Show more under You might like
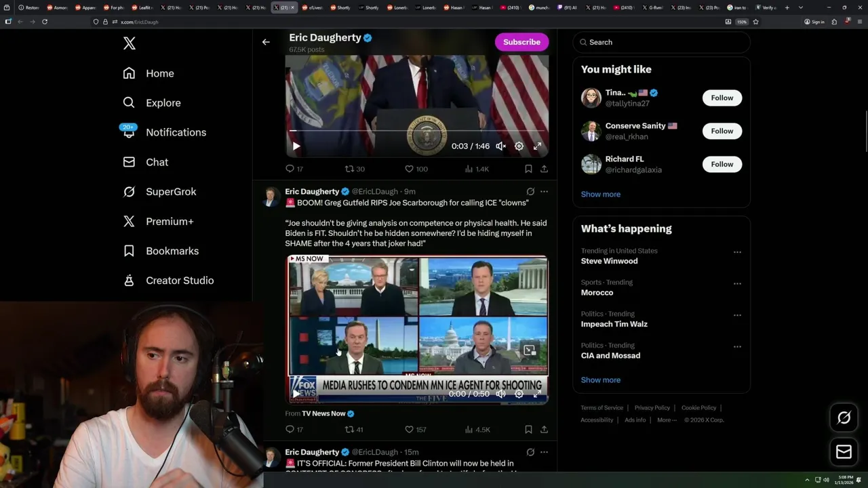 coord(601,195)
